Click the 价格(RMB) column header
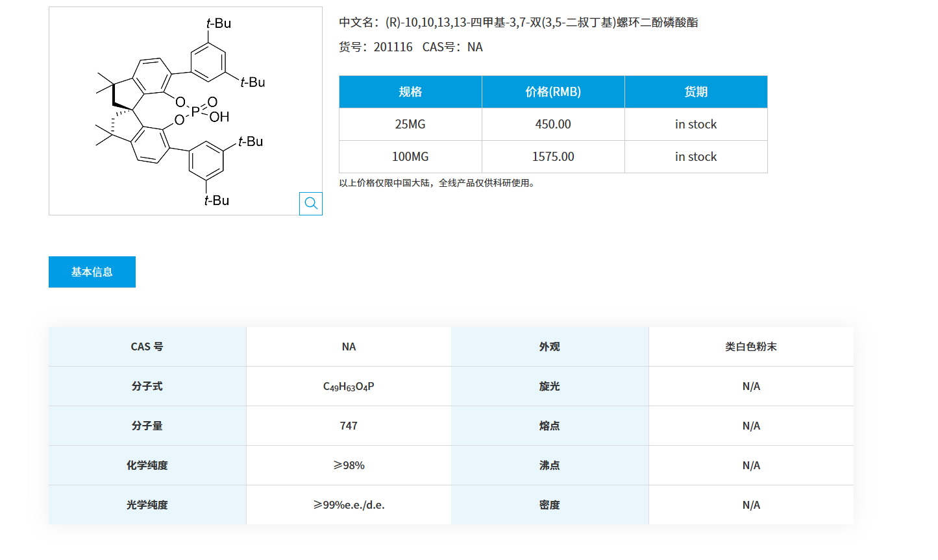Viewport: 938px width, 560px height. coord(552,91)
